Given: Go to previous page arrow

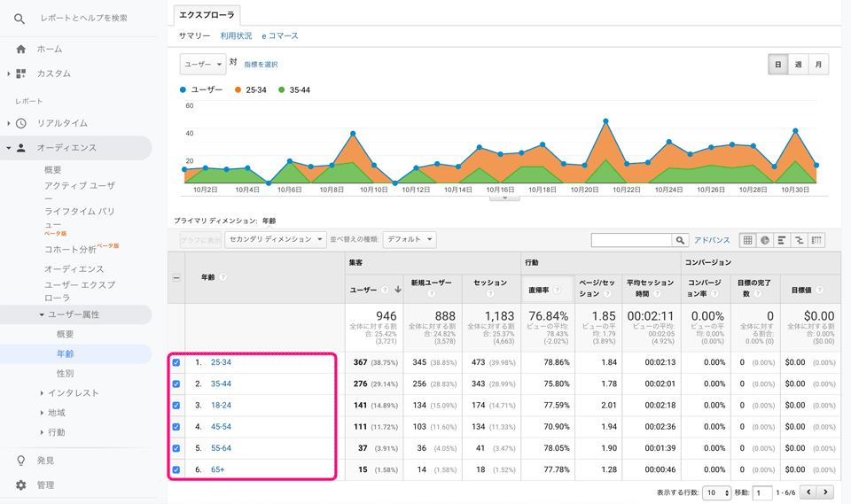Looking at the screenshot, I should (808, 492).
